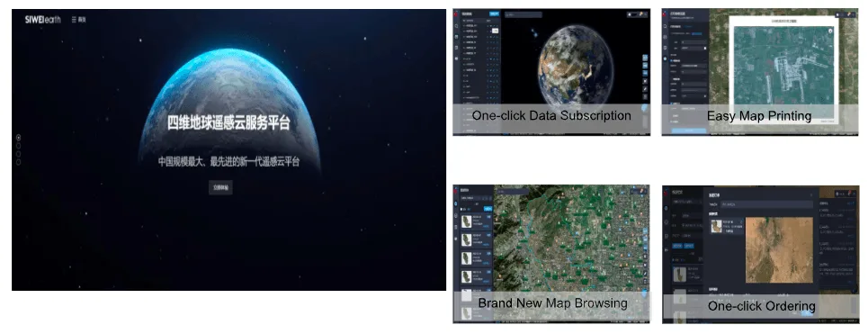Click the highlighted print icon in Map Printing sidebar
The height and width of the screenshot is (334, 868).
click(665, 59)
